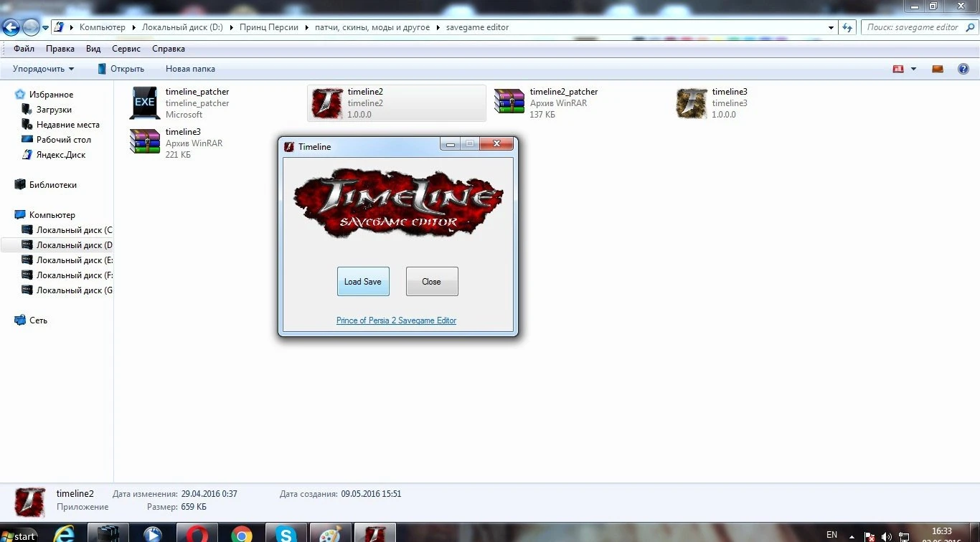Viewport: 980px width, 542px height.
Task: Select Компьютер in the navigation pane
Action: 52,215
